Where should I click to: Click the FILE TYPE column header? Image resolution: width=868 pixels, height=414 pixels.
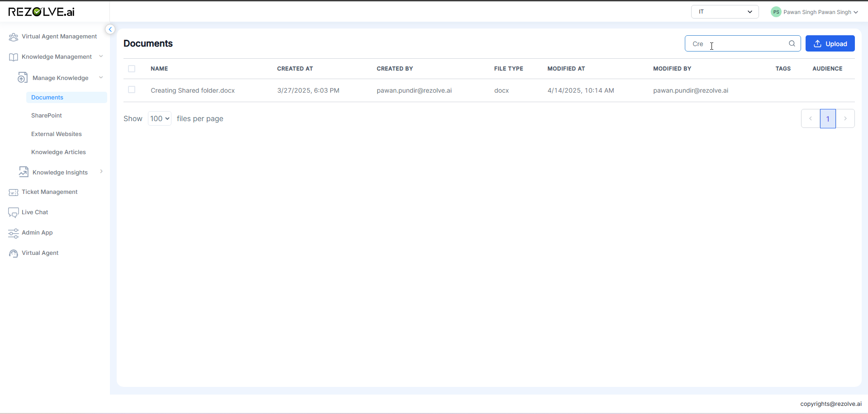tap(508, 69)
